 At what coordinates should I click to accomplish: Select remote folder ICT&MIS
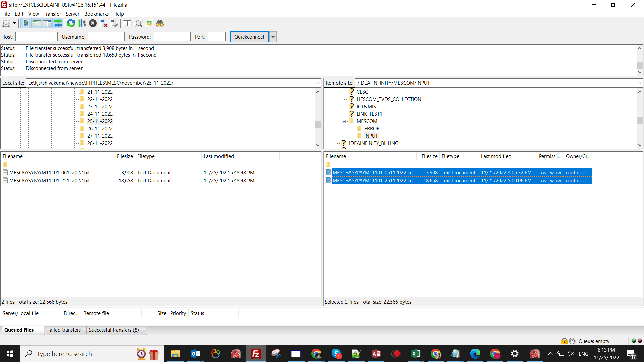[366, 107]
